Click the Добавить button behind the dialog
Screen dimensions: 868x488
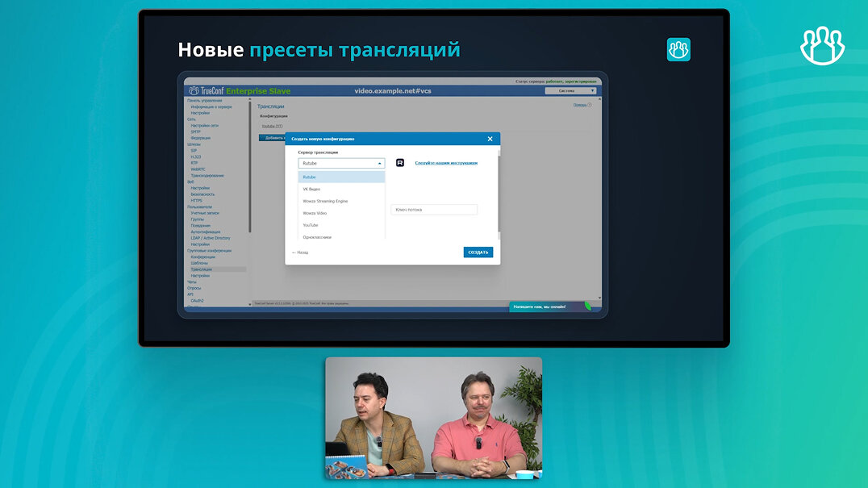tap(273, 138)
